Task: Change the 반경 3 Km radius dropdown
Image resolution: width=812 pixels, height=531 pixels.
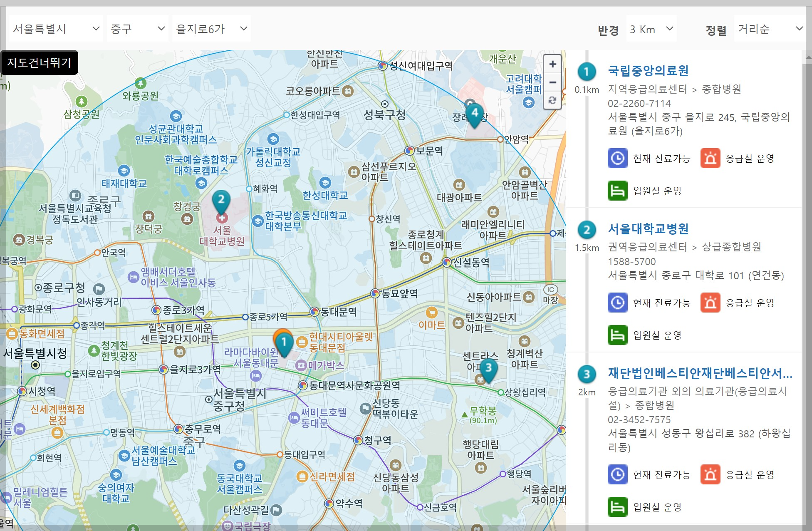Action: click(651, 29)
